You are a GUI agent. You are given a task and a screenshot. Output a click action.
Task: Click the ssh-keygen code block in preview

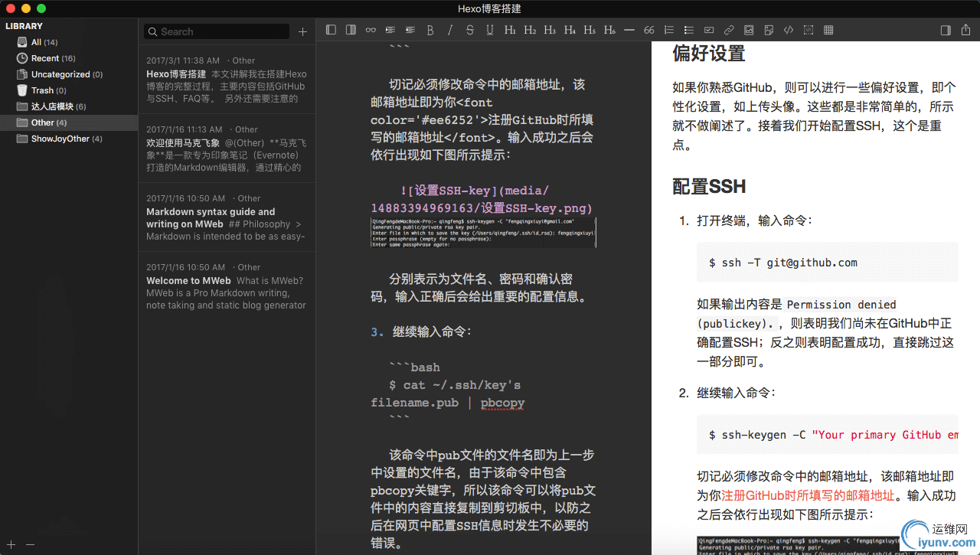[x=827, y=435]
